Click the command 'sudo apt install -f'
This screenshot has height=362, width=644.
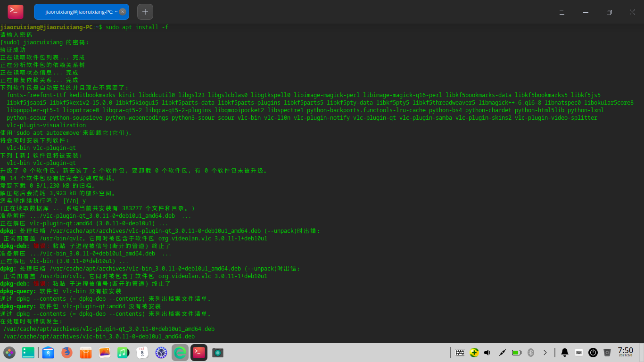point(137,27)
